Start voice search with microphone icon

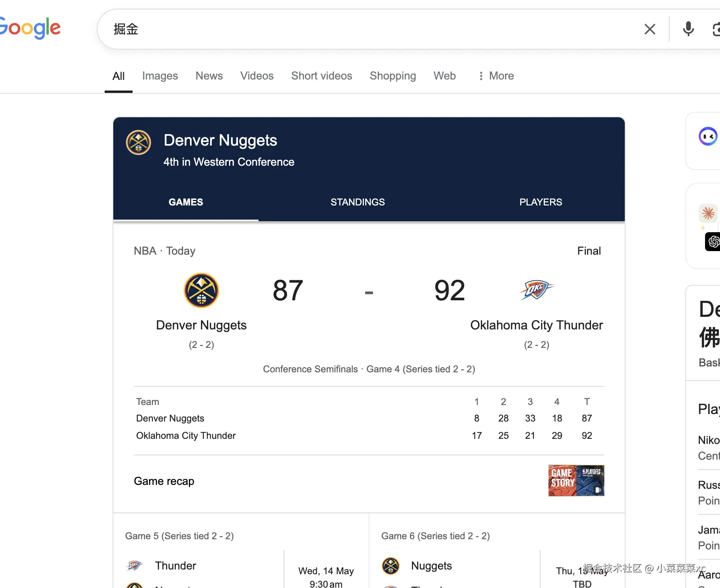coord(688,29)
